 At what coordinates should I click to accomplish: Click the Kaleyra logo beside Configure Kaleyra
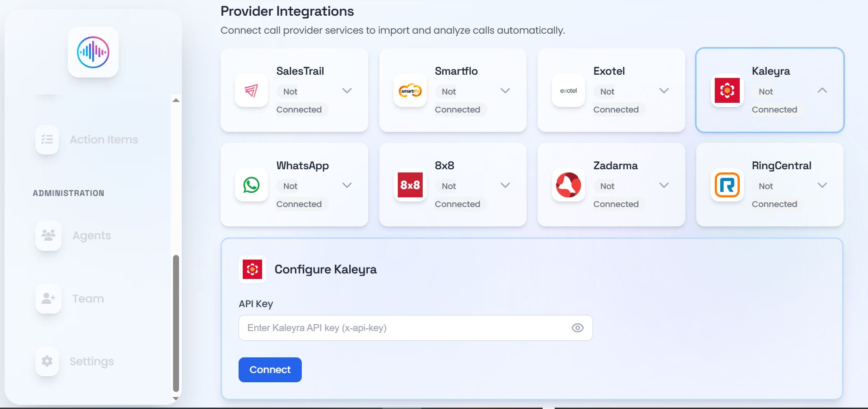[252, 269]
